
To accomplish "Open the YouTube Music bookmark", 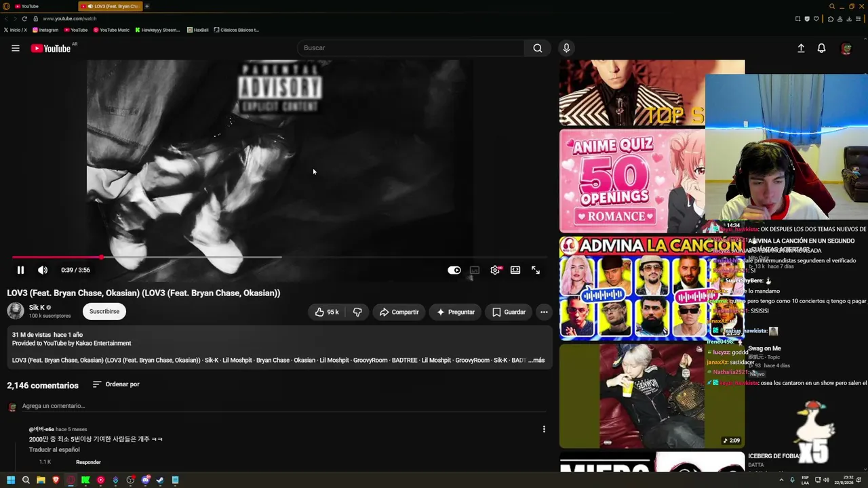I will (x=111, y=30).
